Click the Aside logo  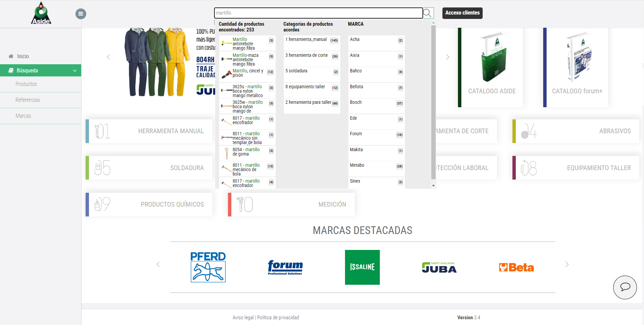[x=41, y=14]
